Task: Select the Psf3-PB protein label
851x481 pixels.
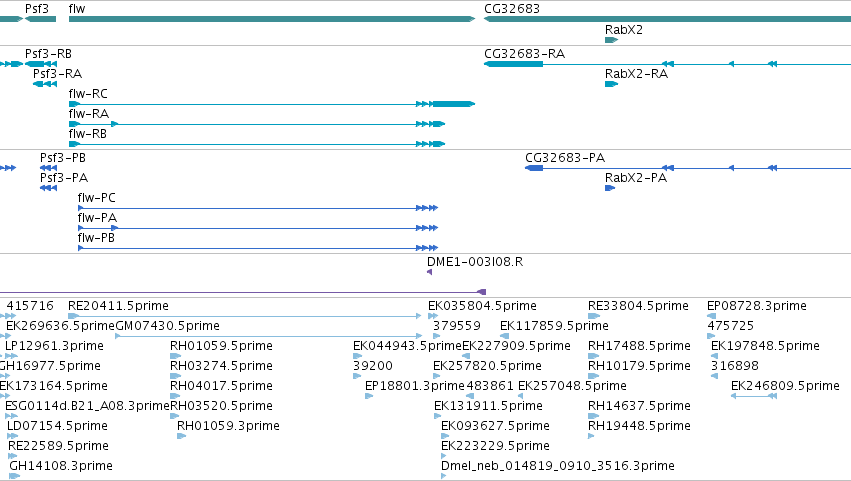Action: (63, 158)
